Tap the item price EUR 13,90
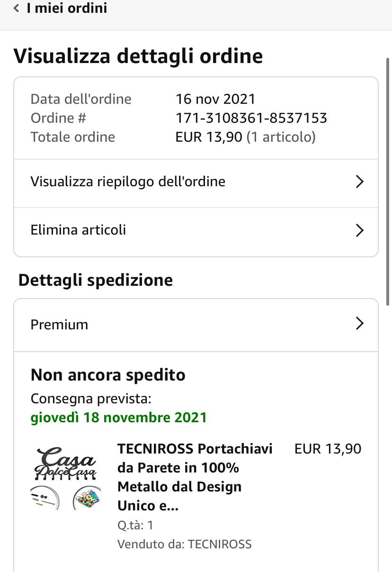The height and width of the screenshot is (572, 392). point(328,449)
